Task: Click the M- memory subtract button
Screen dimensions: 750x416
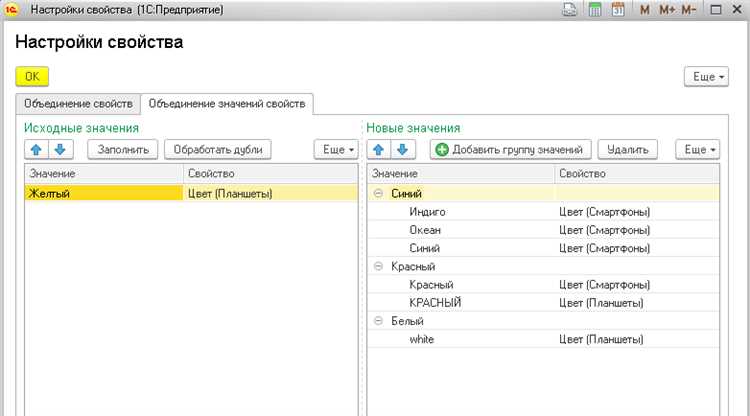Action: [x=689, y=10]
